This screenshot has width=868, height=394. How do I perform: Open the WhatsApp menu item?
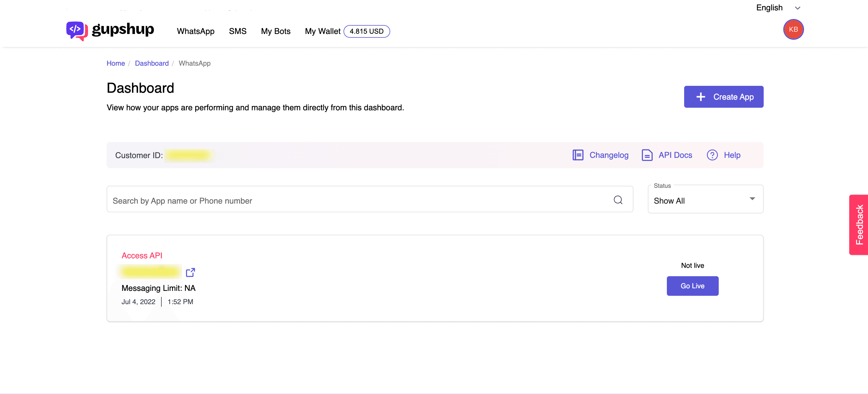coord(195,31)
